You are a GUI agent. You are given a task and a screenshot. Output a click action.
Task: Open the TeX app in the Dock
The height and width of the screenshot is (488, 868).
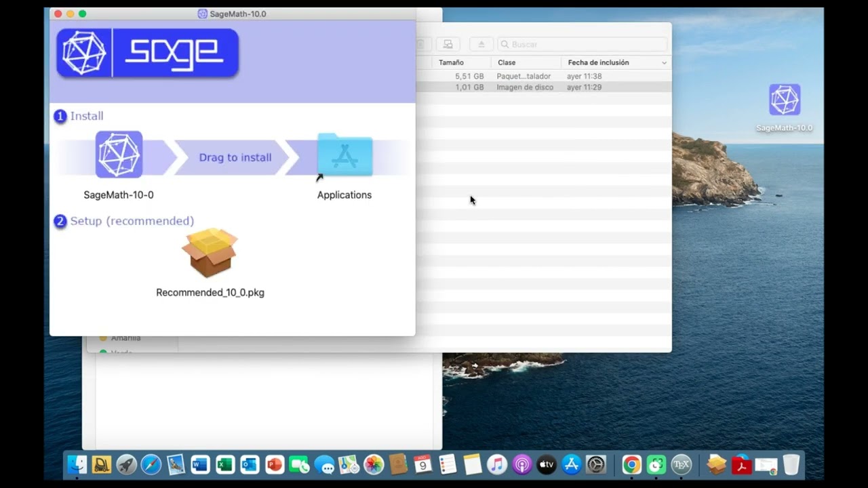click(x=681, y=465)
